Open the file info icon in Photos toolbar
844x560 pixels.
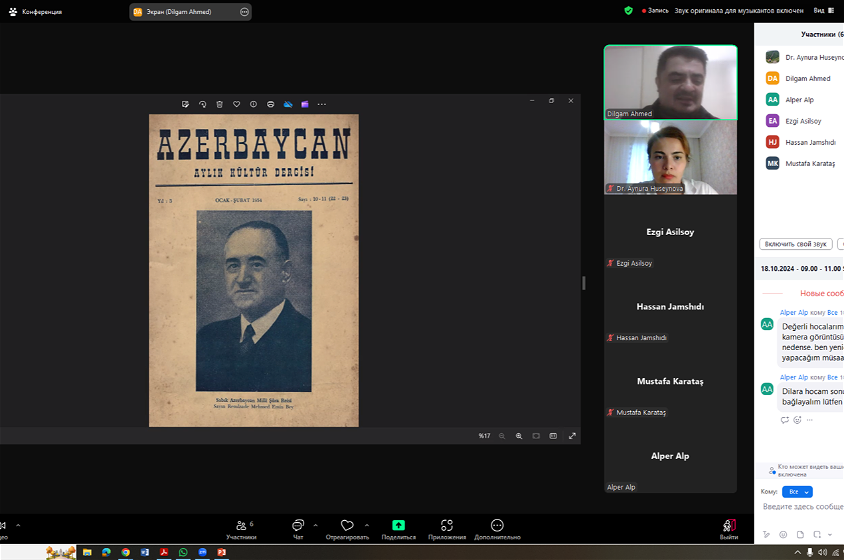click(254, 104)
